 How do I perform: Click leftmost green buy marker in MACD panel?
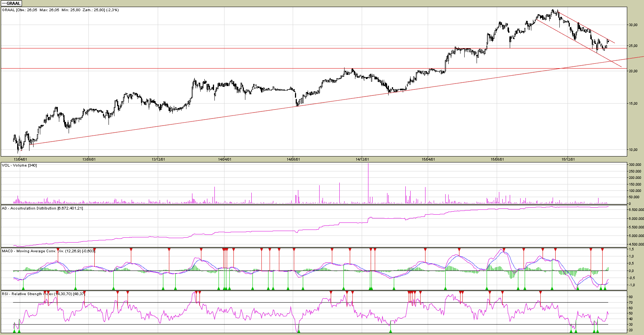click(23, 288)
